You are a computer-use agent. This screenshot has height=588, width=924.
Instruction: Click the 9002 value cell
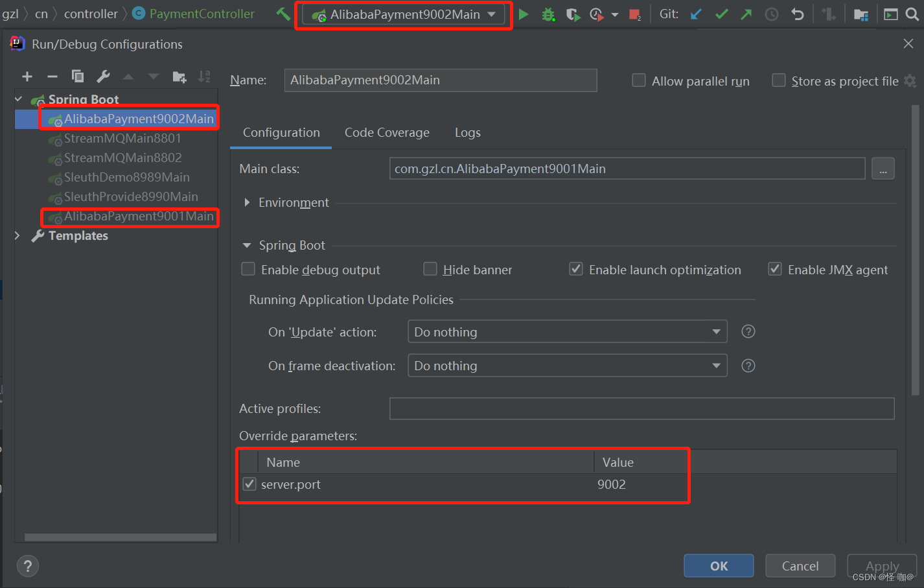[612, 484]
